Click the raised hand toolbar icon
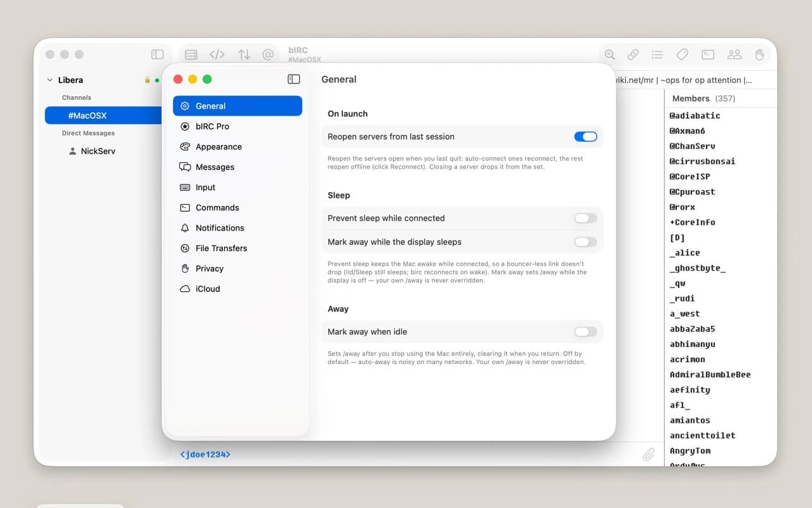 [760, 55]
